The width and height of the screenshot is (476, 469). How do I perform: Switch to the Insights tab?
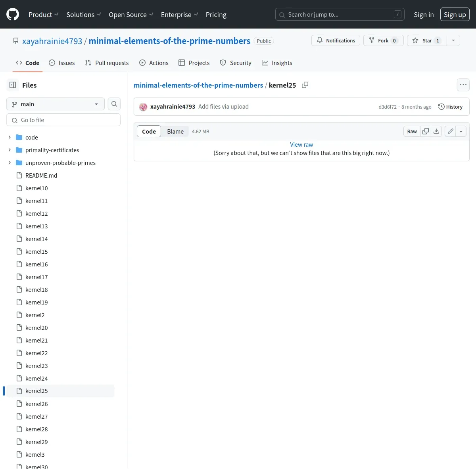point(277,63)
